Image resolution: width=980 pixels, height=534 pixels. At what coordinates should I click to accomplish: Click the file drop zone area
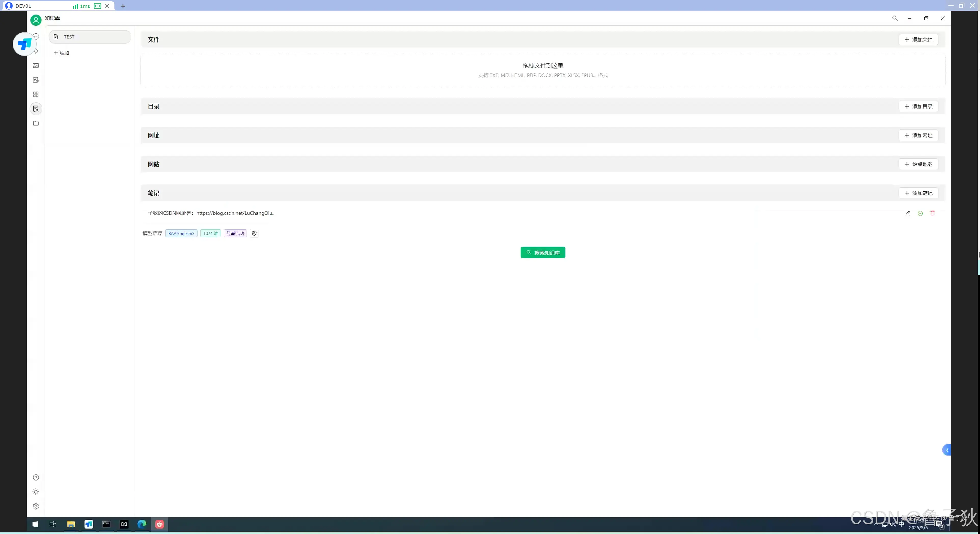click(x=543, y=70)
